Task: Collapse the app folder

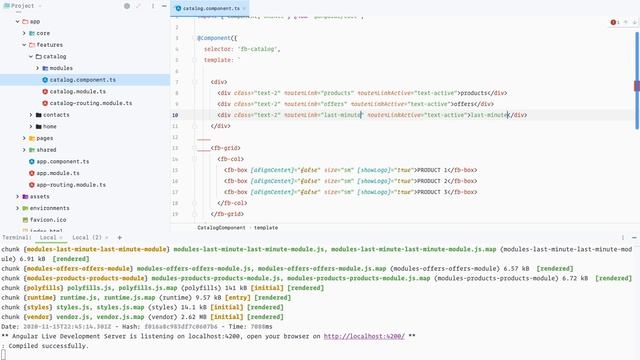Action: pos(18,22)
